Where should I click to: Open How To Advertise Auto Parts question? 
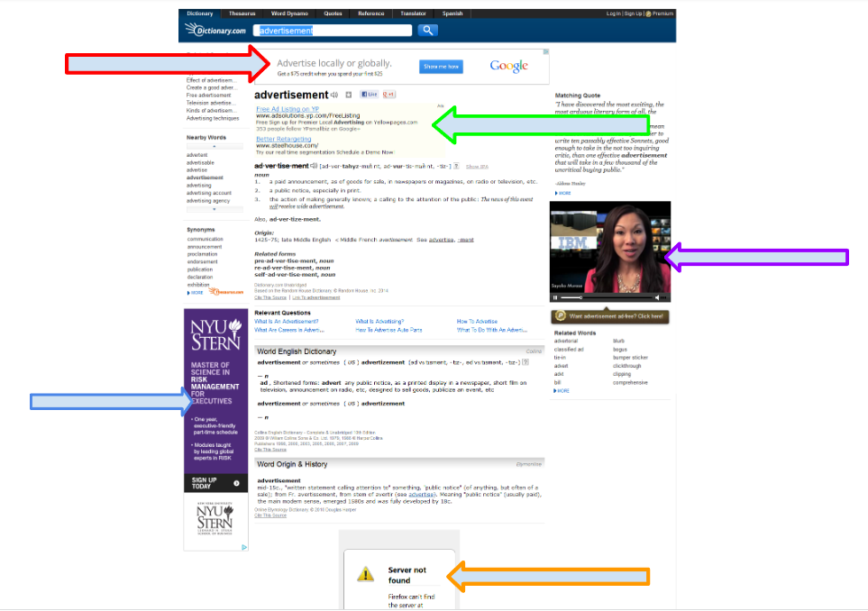click(388, 330)
